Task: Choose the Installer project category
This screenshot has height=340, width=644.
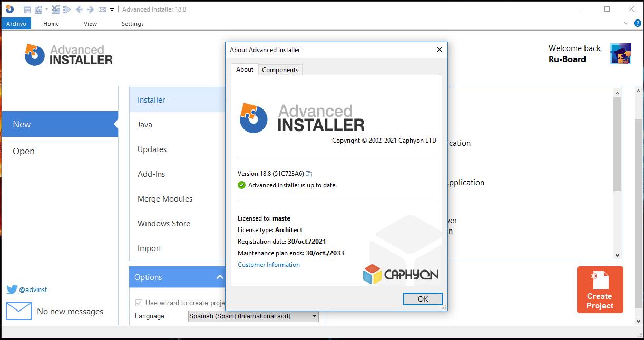Action: tap(178, 99)
